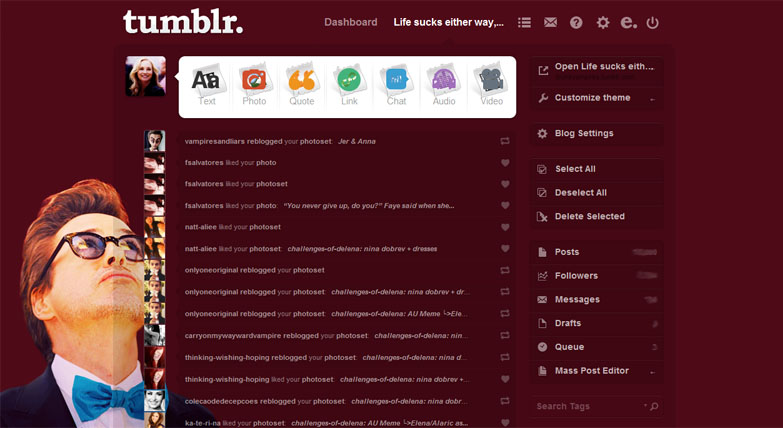Click carryonmywaywardvampire avatar thumbnail
Screen dimensions: 783x428
(154, 335)
